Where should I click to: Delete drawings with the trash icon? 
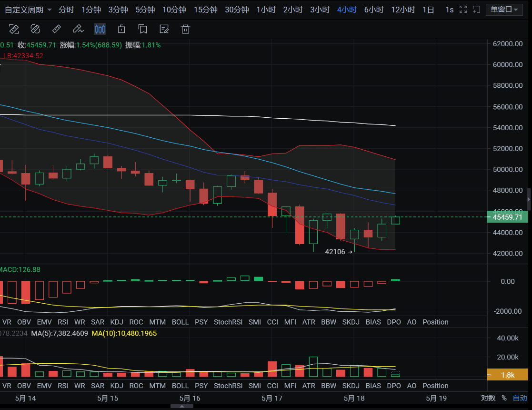(185, 29)
